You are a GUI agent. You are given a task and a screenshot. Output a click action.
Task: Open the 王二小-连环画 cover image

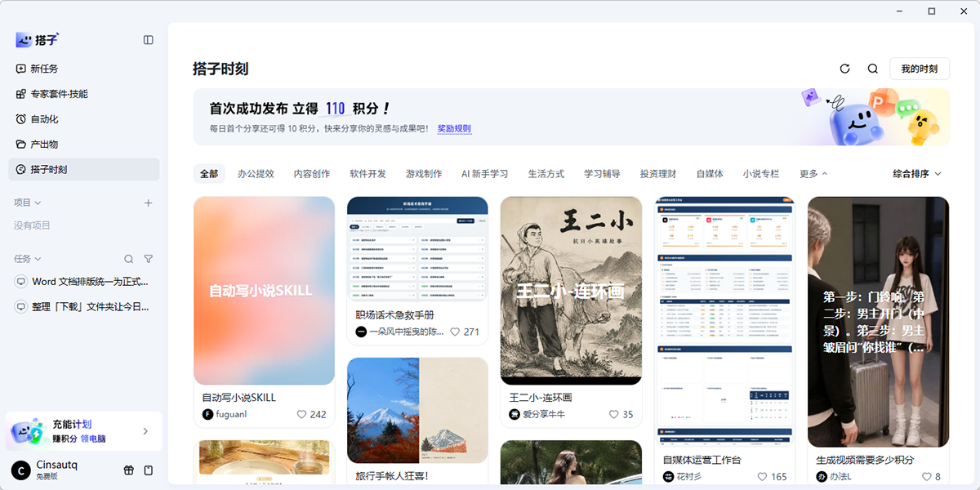(x=571, y=291)
